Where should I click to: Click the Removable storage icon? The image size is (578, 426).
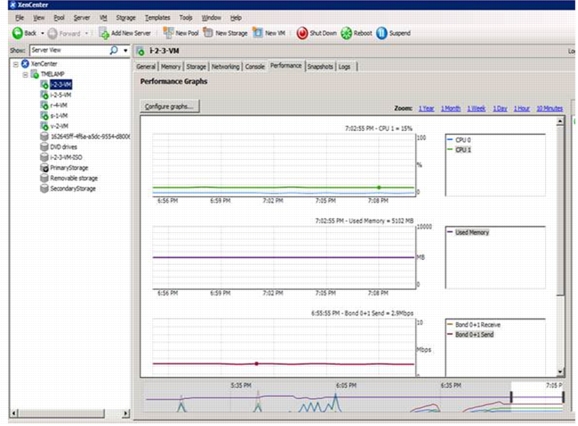pyautogui.click(x=44, y=178)
